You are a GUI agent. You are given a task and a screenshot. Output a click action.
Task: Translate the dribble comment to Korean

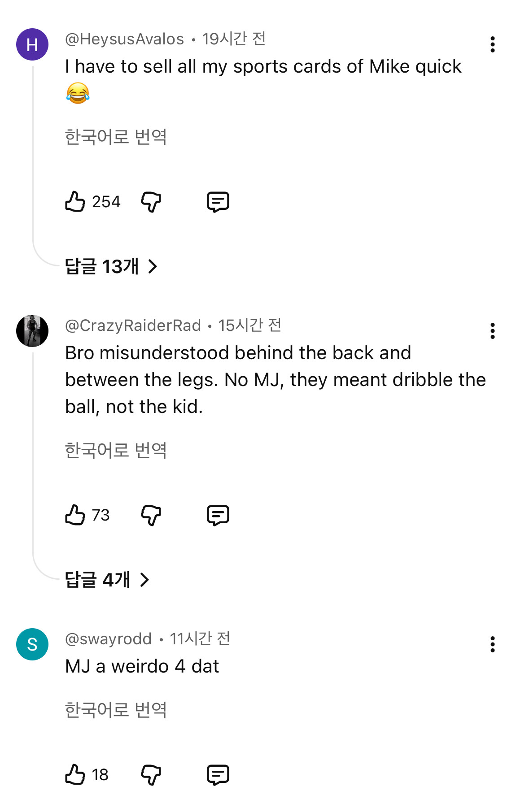(x=116, y=450)
